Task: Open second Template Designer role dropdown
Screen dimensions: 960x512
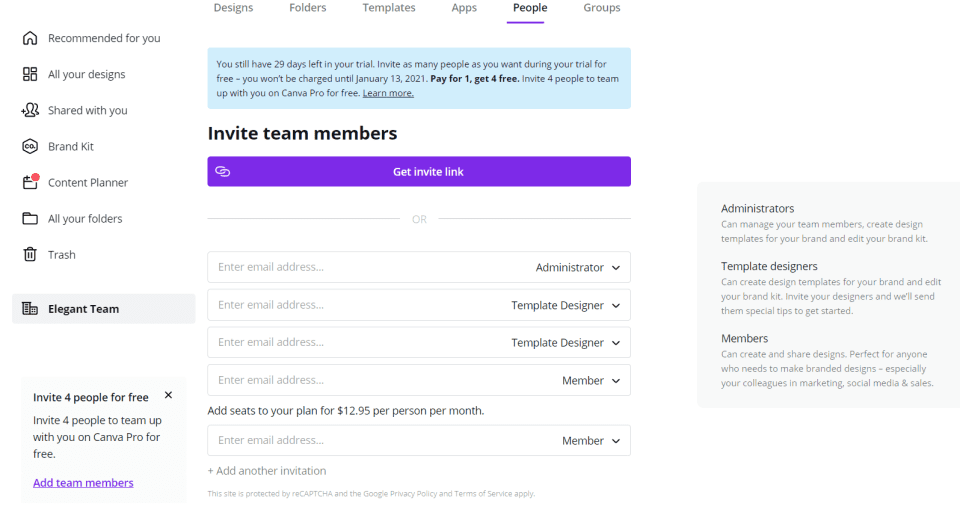Action: coord(566,343)
